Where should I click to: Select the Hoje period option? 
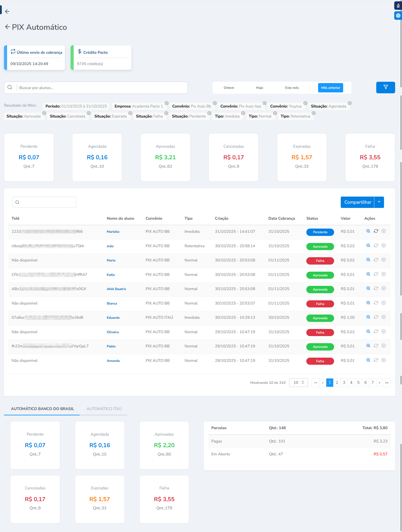click(x=259, y=88)
